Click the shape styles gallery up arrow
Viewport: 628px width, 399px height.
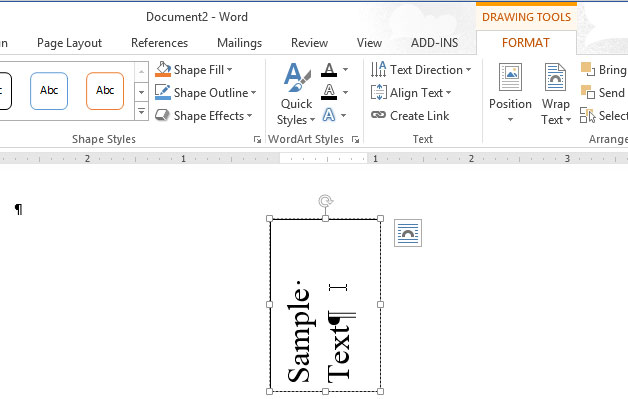pyautogui.click(x=141, y=71)
